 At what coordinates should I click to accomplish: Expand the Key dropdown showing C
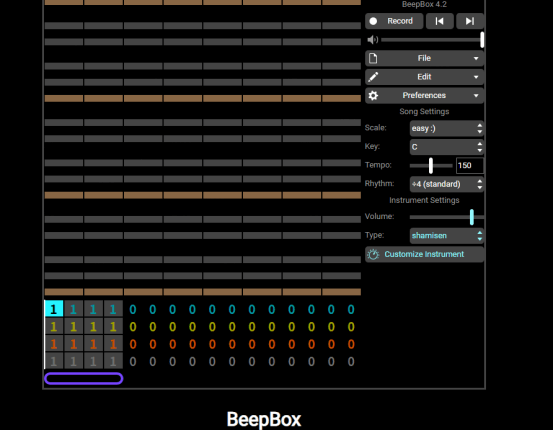[x=447, y=147]
